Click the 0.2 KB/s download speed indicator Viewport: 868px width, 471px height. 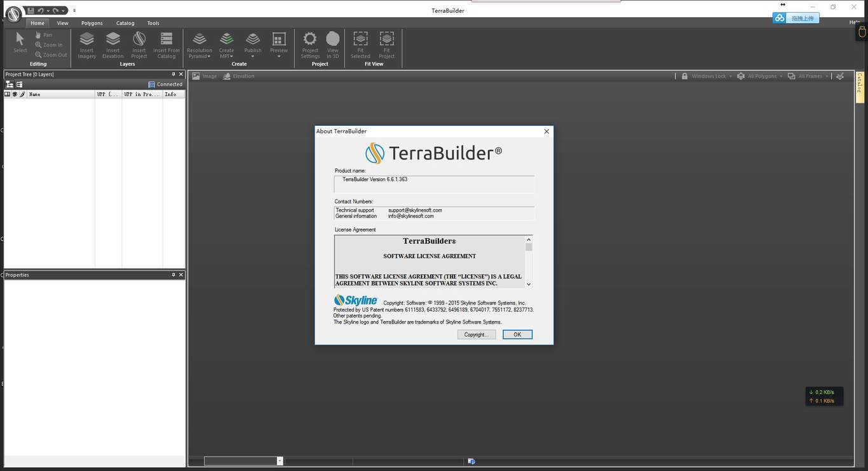pyautogui.click(x=822, y=392)
